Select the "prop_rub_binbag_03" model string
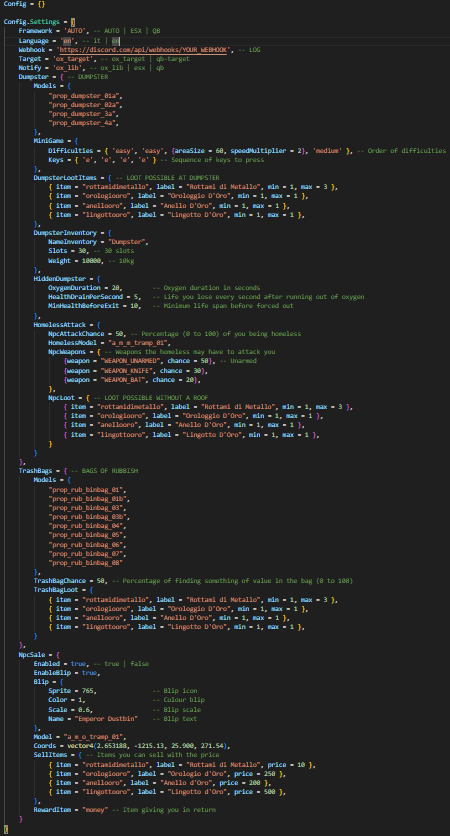 click(87, 508)
